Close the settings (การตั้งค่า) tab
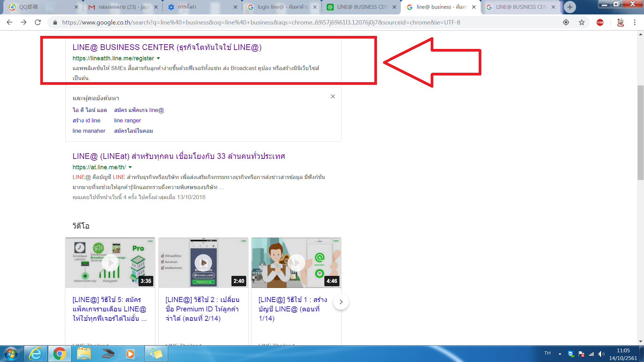Screen dimensions: 644x362 point(235,7)
